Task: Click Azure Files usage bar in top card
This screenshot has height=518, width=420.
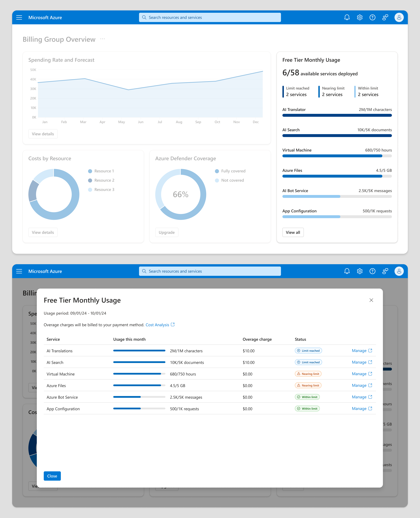Action: click(x=337, y=176)
